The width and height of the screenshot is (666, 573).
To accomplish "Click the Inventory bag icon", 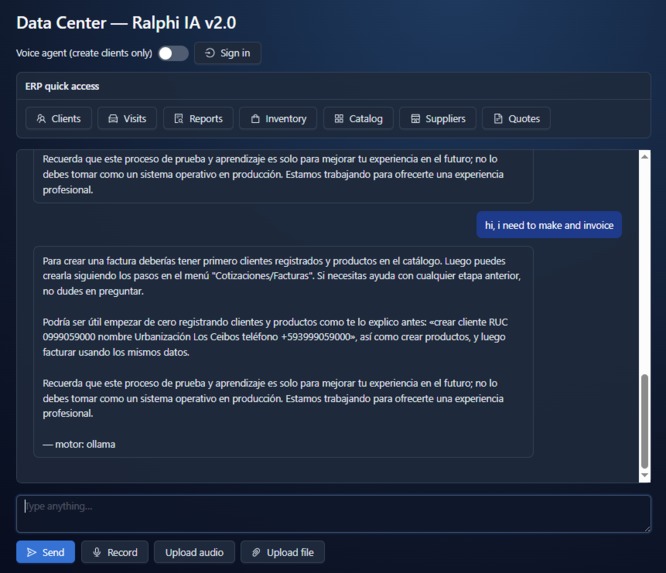I will (x=255, y=119).
